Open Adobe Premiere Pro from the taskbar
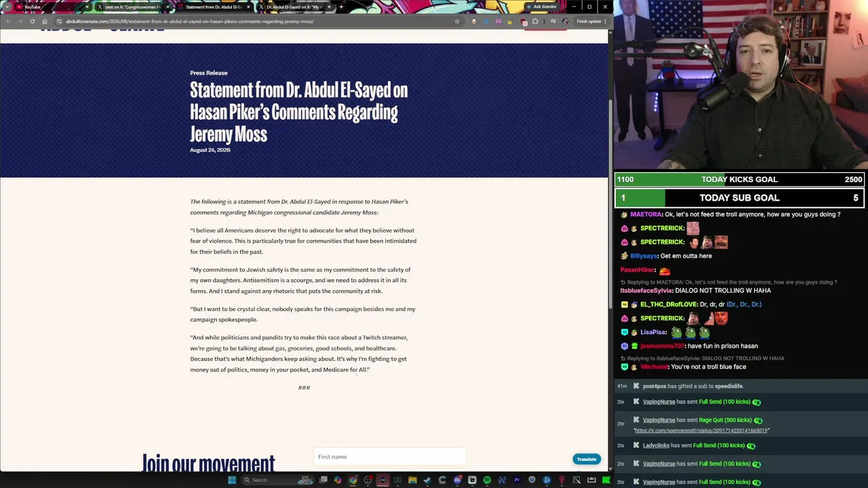Screen dimensions: 868x488 [517, 480]
